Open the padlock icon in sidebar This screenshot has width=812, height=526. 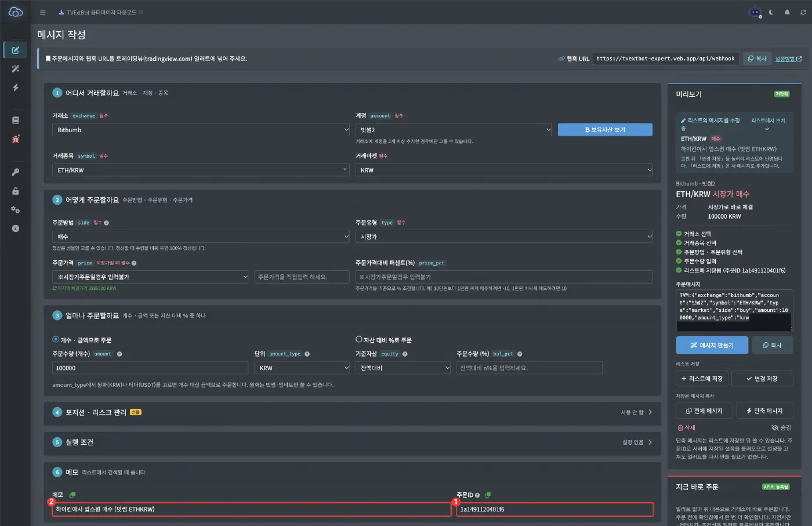coord(16,191)
